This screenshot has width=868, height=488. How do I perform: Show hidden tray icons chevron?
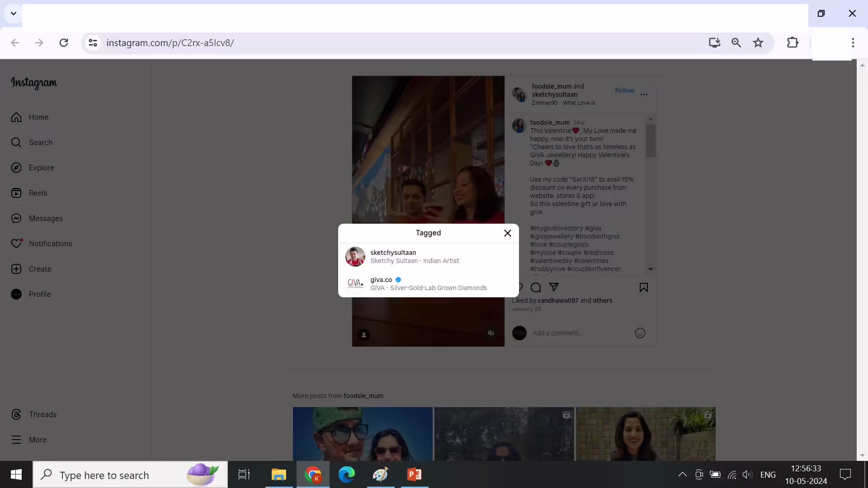point(683,474)
